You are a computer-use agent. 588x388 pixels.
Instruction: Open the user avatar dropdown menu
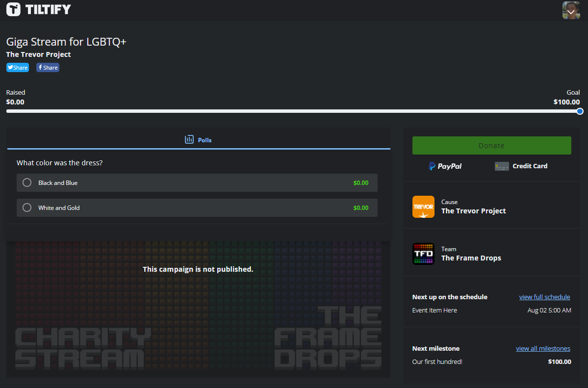tap(571, 10)
